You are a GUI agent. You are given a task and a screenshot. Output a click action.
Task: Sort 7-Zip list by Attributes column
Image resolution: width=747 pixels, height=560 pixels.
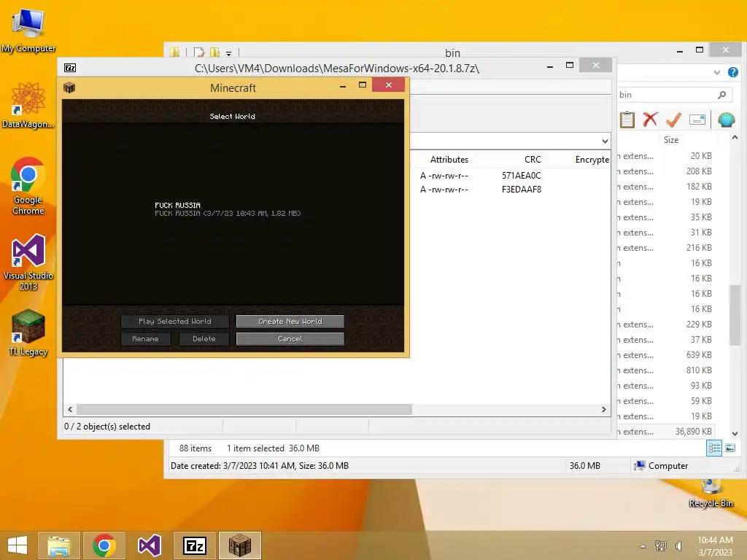coord(449,160)
